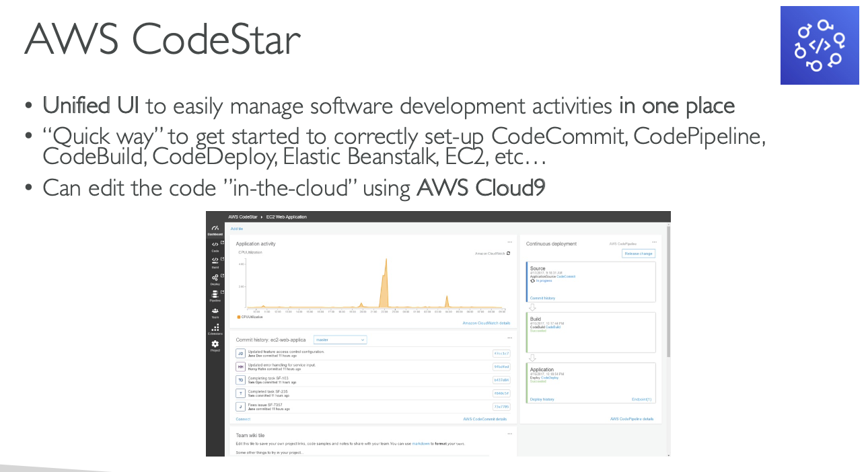Click the Team wiki tile heading
The image size is (868, 472).
(x=250, y=435)
